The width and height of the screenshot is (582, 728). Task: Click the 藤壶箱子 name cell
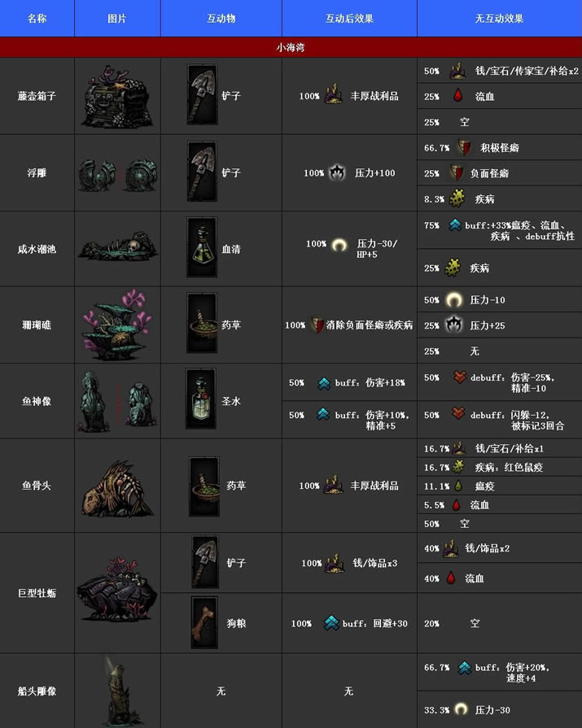[x=37, y=96]
